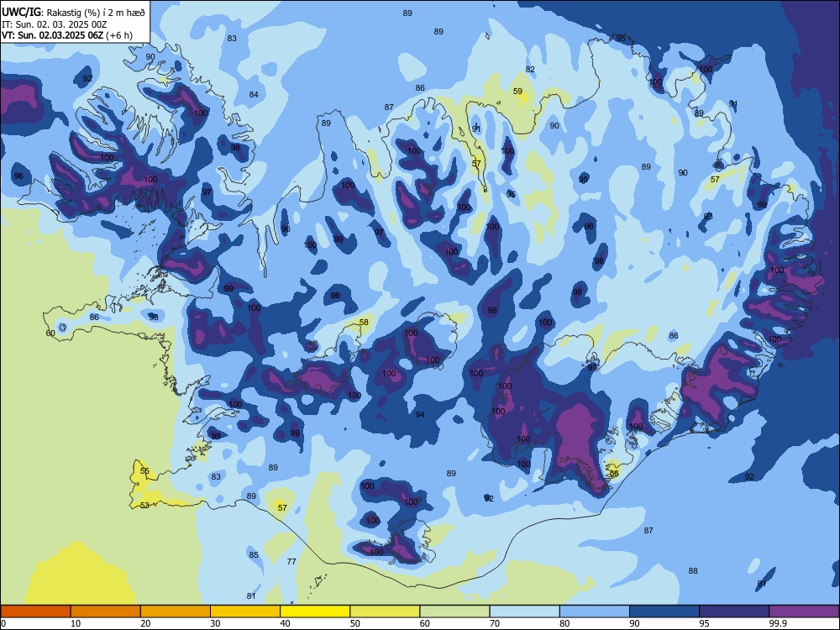Click the 30–40 amber legend swatch
This screenshot has width=840, height=630.
coord(245,612)
